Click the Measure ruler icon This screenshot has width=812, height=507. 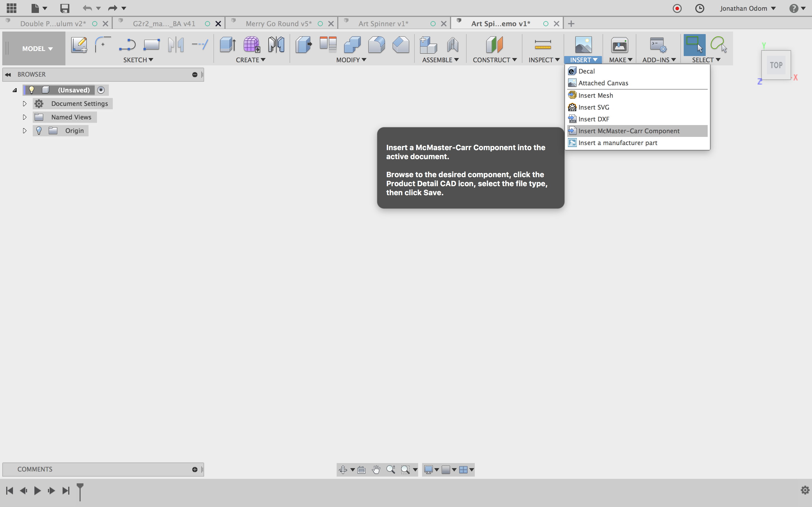coord(542,45)
